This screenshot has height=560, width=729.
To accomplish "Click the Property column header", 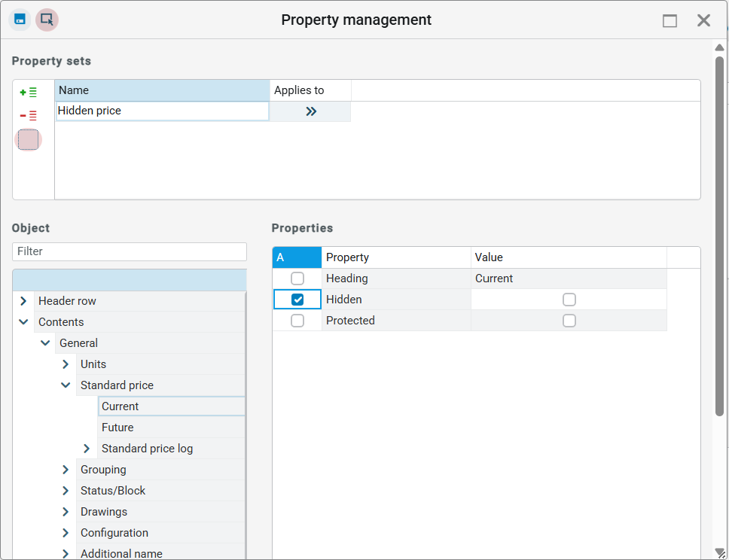I will pos(396,257).
